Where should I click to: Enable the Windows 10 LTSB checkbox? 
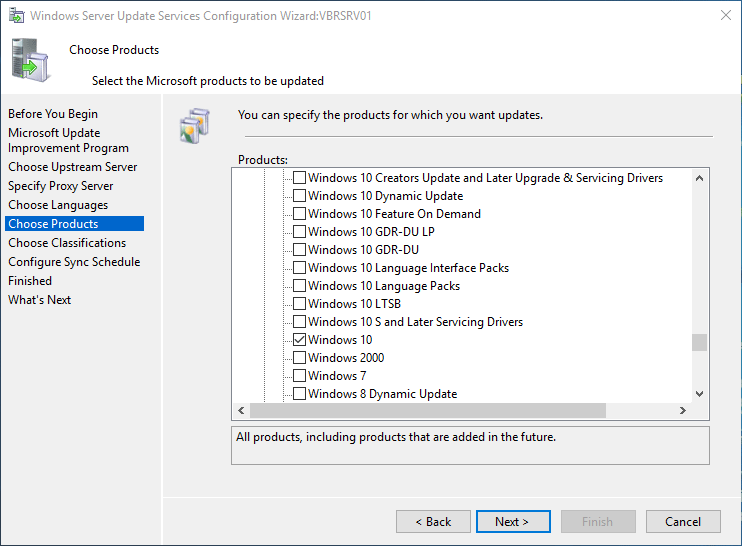[x=299, y=304]
